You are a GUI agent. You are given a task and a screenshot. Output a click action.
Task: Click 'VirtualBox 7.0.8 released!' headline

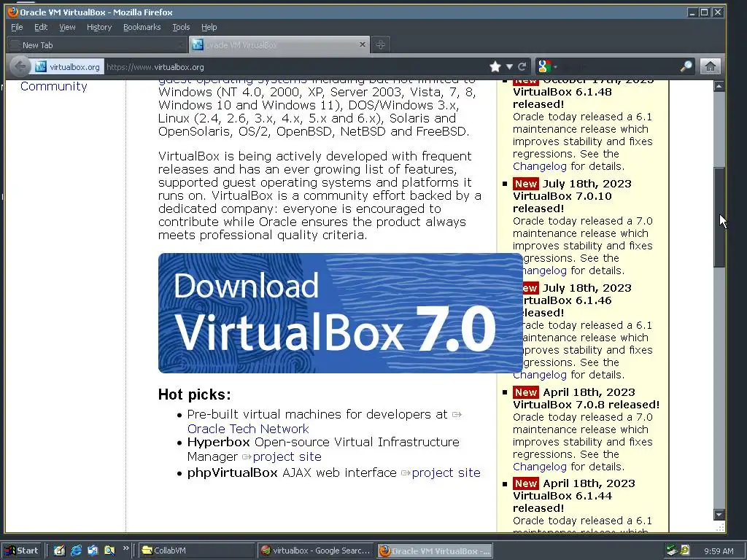point(586,405)
